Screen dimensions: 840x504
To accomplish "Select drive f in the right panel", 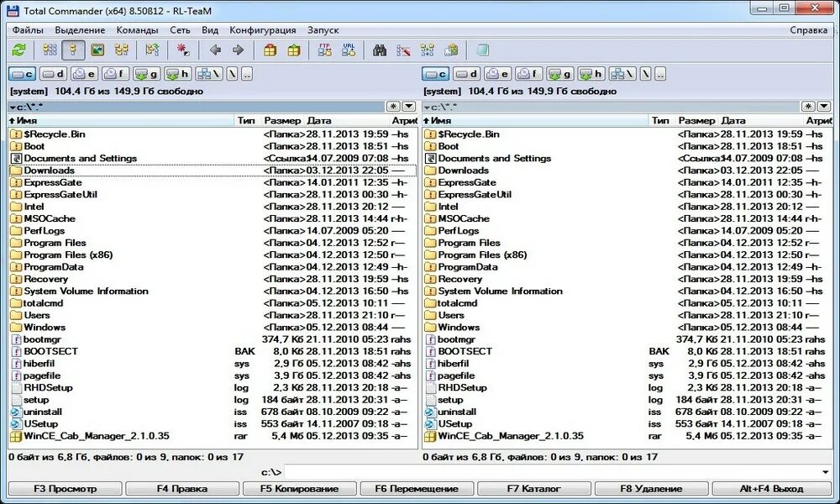I will point(528,74).
